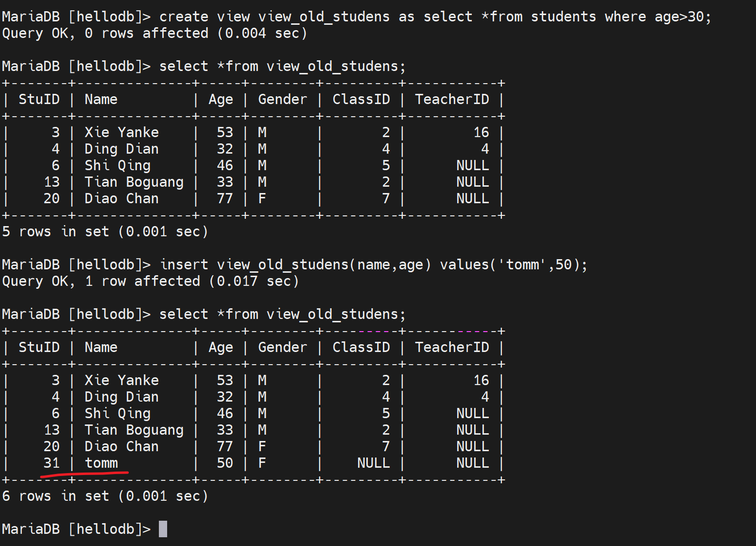756x546 pixels.
Task: Click the red-underlined 'tomm' name cell
Action: tap(102, 463)
